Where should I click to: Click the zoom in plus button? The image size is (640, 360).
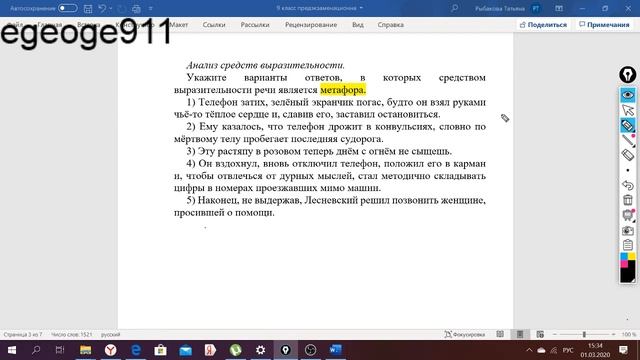click(x=613, y=334)
